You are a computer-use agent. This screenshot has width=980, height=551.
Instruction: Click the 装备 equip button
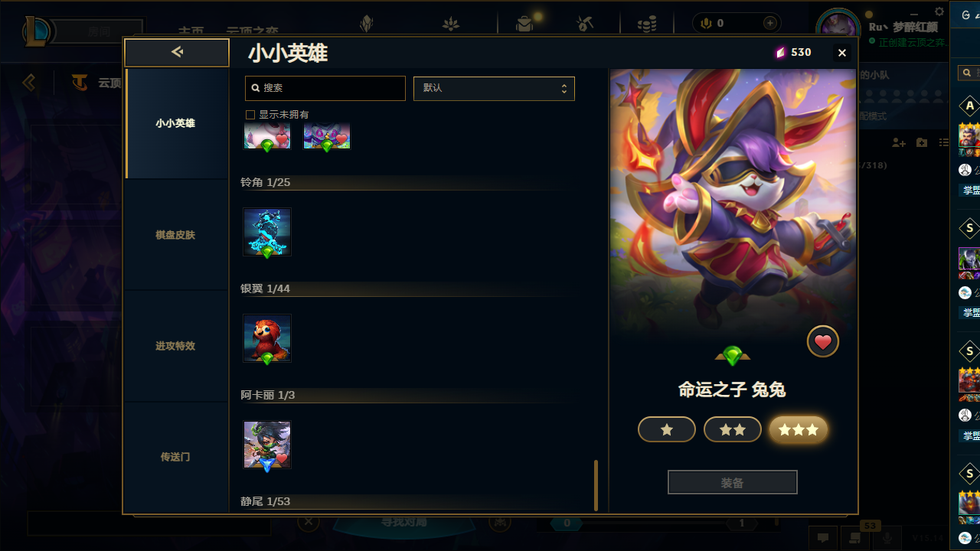pyautogui.click(x=733, y=483)
